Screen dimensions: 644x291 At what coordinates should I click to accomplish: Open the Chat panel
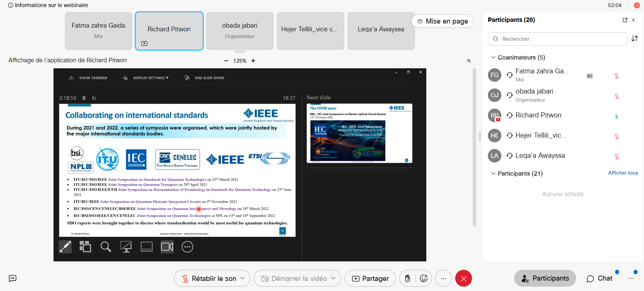point(600,278)
